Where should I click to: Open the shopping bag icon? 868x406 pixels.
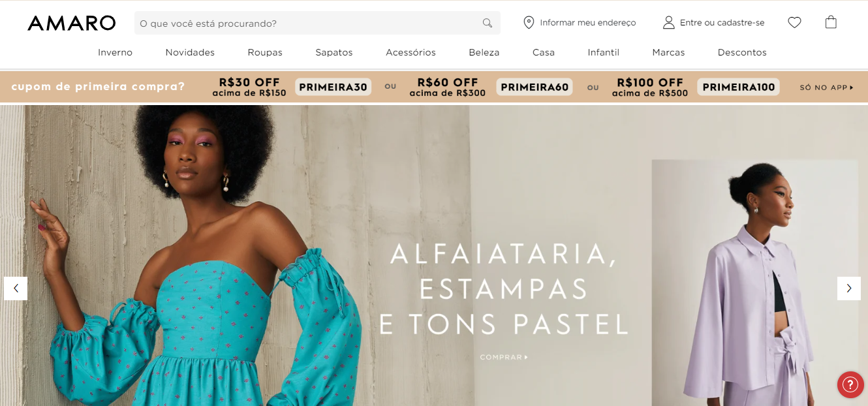pos(831,22)
